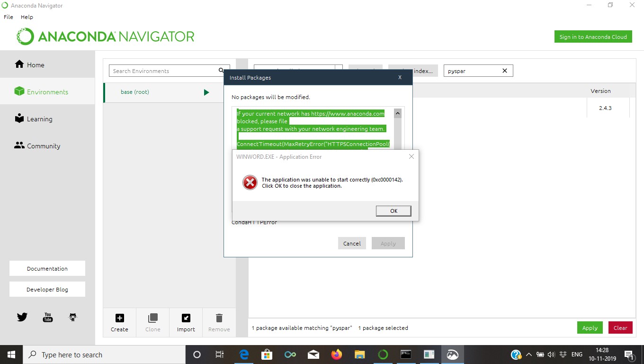Click the taskbar "Type here to search" box
This screenshot has height=364, width=644.
coord(104,355)
